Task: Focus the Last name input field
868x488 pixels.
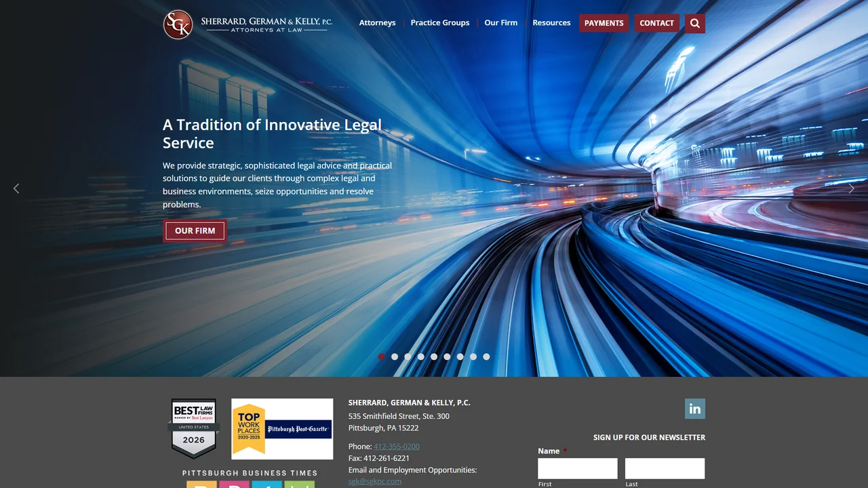Action: (x=665, y=468)
